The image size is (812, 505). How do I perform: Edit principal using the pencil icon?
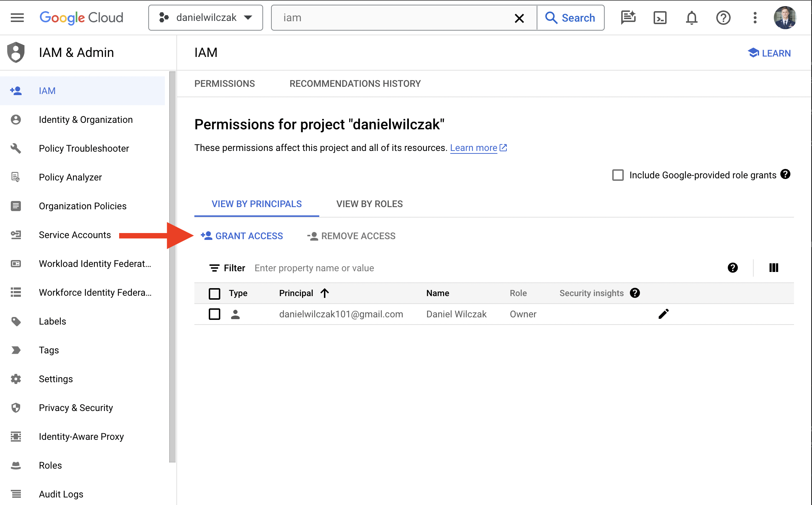(x=663, y=314)
